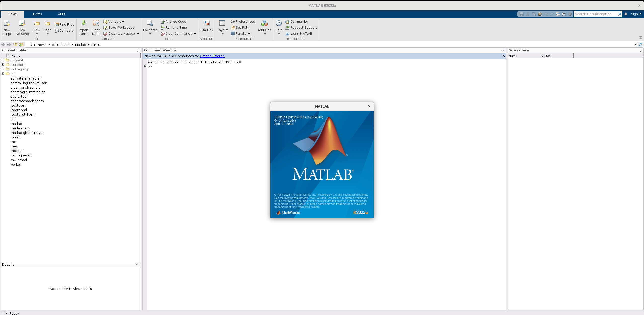Screen dimensions: 644x315
Task: Click Switch Windows quick access icon
Action: point(558,14)
